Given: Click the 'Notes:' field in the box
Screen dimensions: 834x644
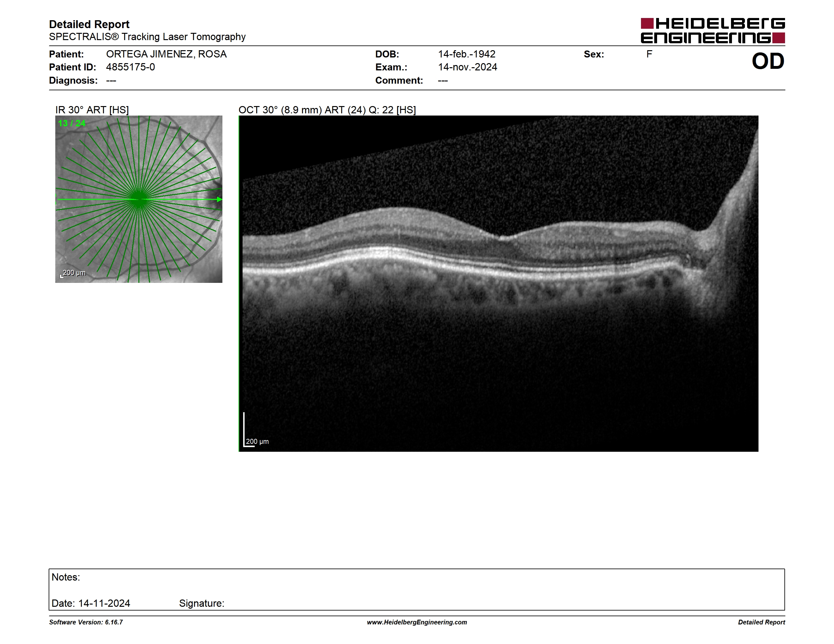Looking at the screenshot, I should pos(66,577).
